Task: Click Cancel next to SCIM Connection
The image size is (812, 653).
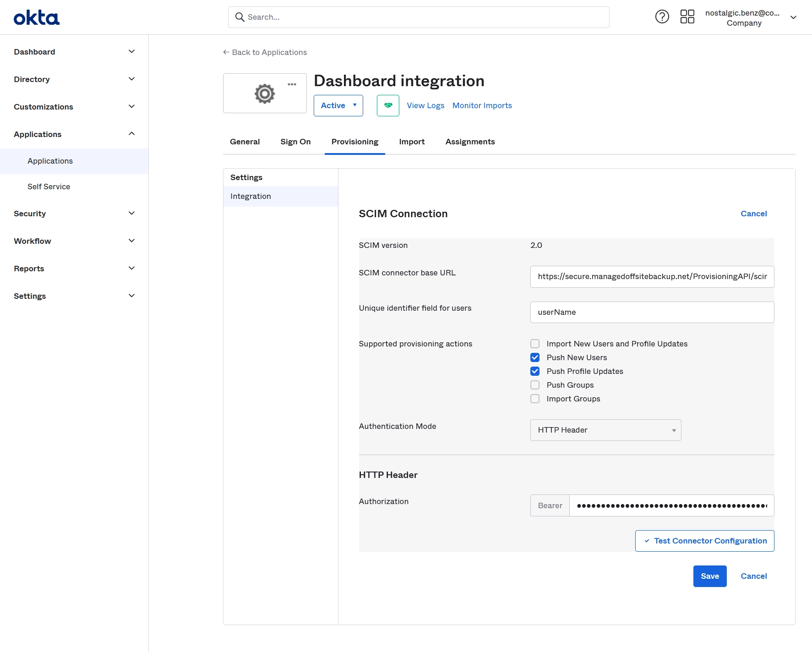Action: pyautogui.click(x=753, y=214)
